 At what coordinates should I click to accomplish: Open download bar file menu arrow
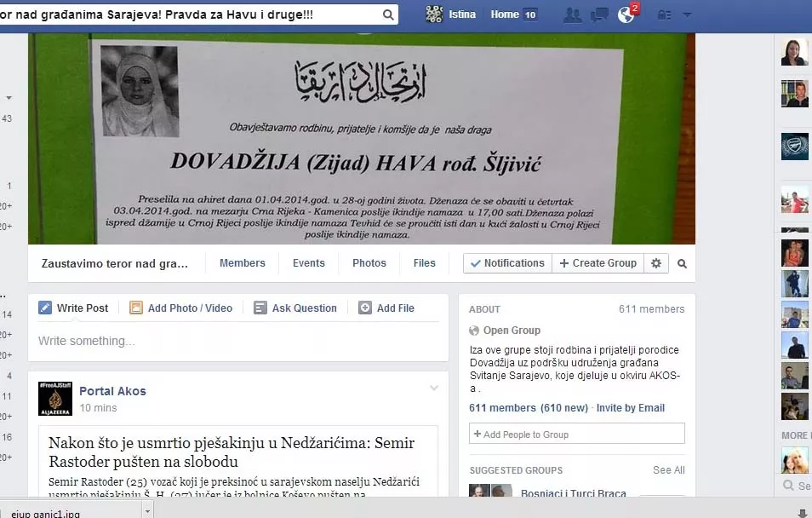click(147, 511)
